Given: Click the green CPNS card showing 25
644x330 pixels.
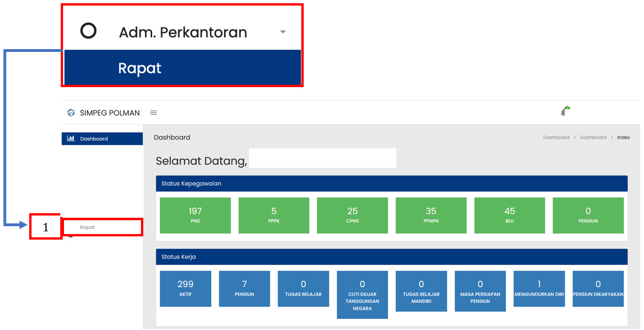Looking at the screenshot, I should coord(352,215).
